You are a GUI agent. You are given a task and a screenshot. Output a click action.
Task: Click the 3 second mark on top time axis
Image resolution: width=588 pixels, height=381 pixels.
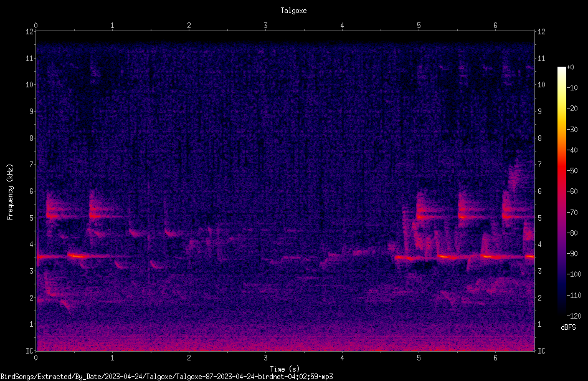tap(265, 26)
